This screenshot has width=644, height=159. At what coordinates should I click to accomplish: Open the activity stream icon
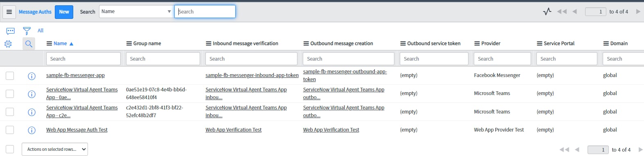tap(11, 31)
